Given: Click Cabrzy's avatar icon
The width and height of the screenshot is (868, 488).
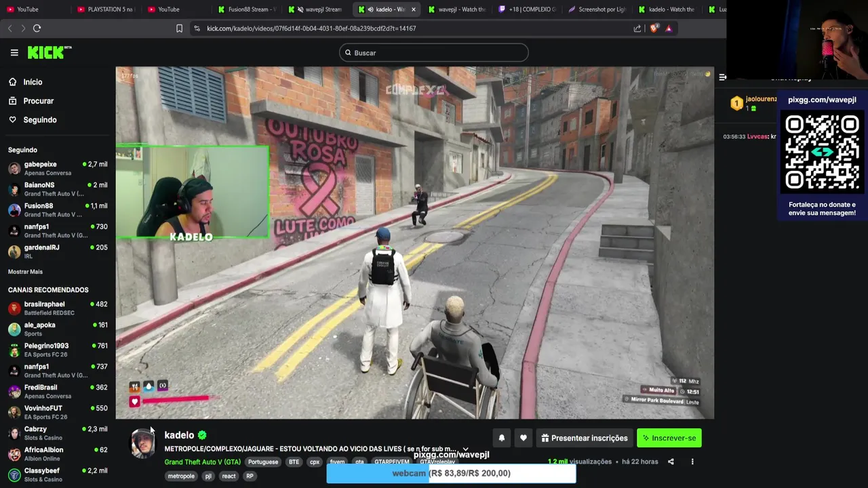Looking at the screenshot, I should (14, 434).
